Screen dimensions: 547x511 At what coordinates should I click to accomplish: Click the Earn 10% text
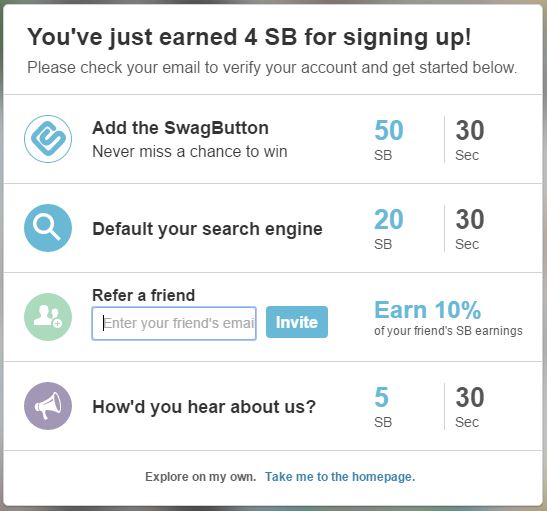(x=428, y=310)
